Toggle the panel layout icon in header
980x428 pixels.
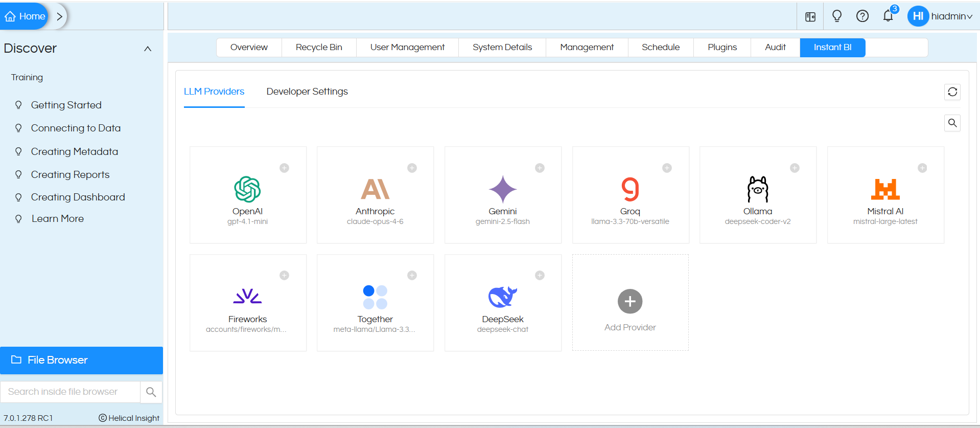pyautogui.click(x=810, y=17)
